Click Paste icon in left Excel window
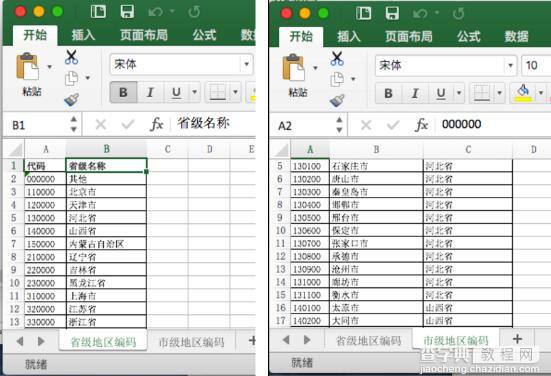Screen dimensions: 551x376 [27, 66]
